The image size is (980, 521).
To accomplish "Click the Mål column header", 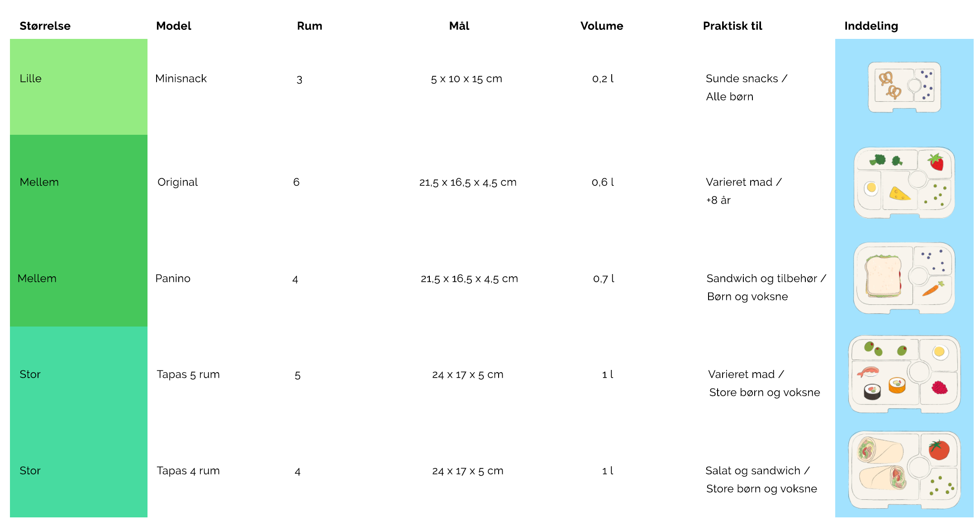I will coord(459,26).
